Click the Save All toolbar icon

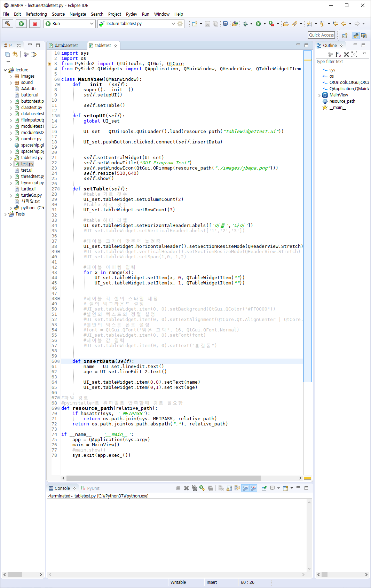(215, 24)
